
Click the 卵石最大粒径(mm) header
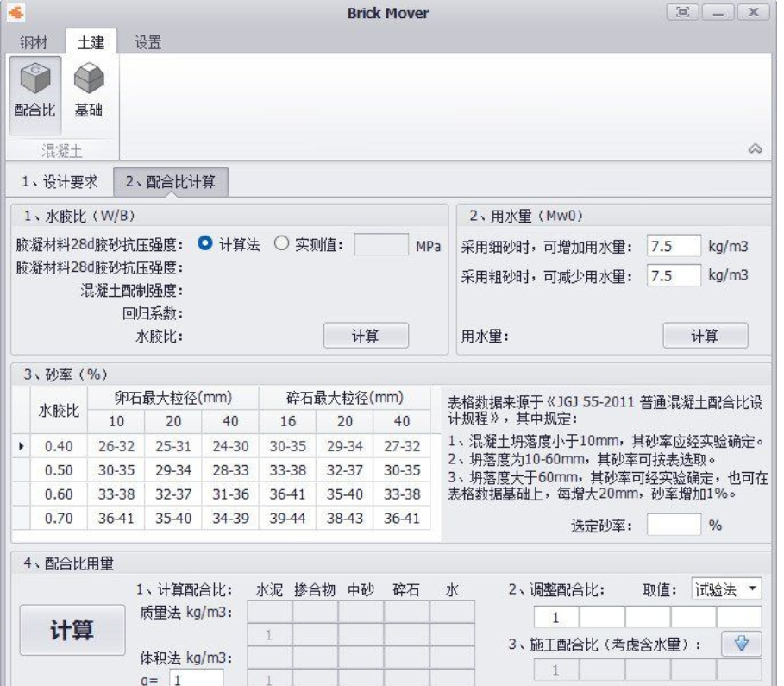click(x=173, y=398)
